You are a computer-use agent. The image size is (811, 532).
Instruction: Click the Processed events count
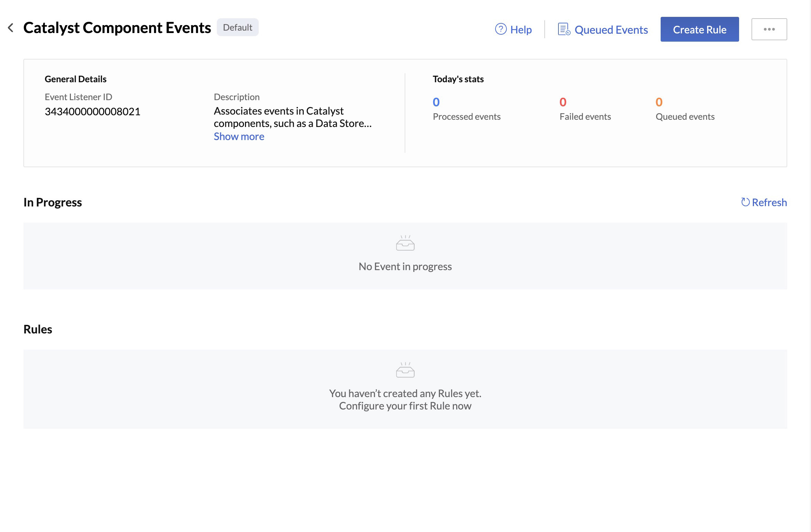[x=436, y=102]
